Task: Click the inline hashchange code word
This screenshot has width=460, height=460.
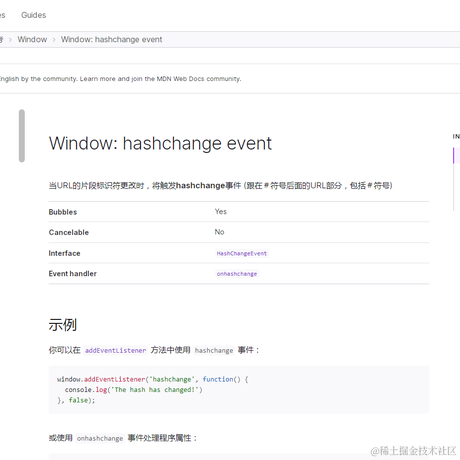Action: (214, 350)
